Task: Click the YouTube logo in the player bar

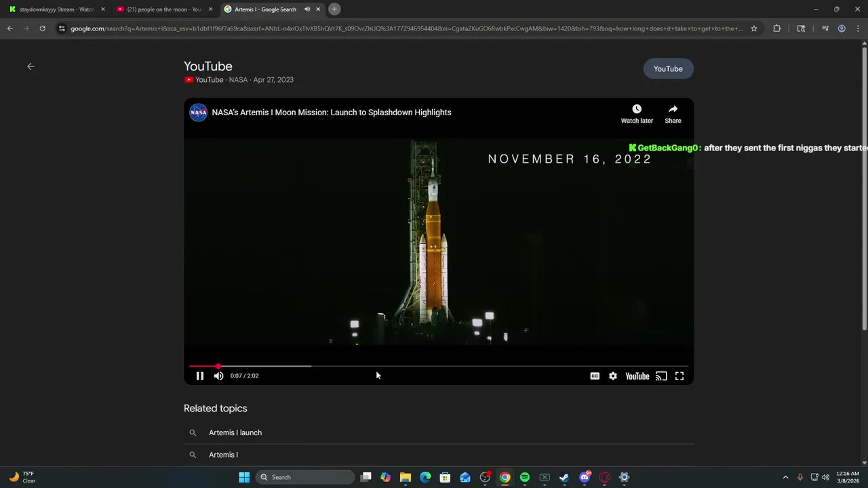Action: point(637,376)
